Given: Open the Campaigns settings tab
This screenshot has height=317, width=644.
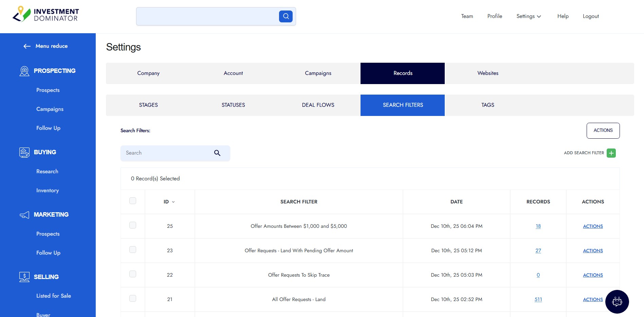Looking at the screenshot, I should tap(318, 73).
